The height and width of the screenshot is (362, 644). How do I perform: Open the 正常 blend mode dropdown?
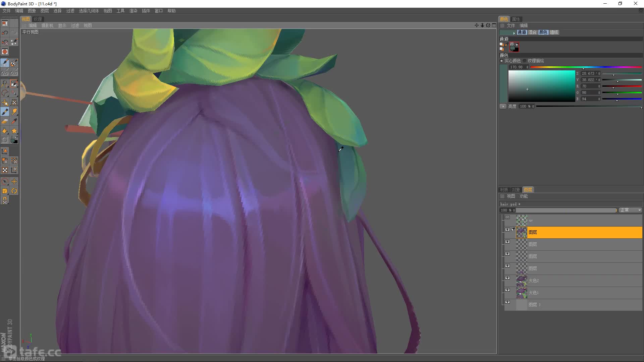click(631, 210)
